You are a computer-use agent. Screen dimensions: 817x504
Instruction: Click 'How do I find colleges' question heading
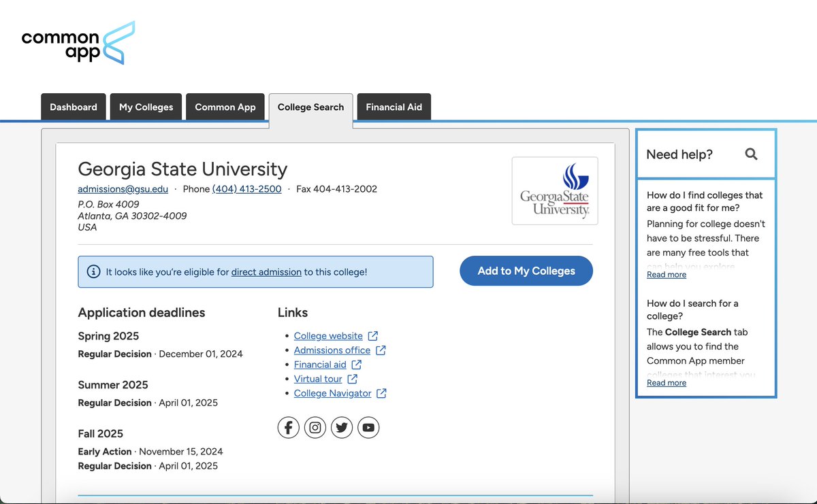pyautogui.click(x=705, y=201)
